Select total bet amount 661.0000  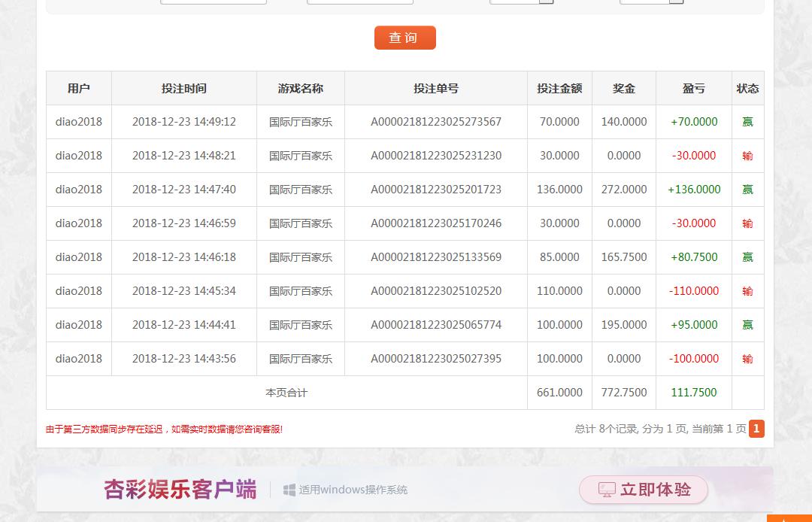point(559,393)
